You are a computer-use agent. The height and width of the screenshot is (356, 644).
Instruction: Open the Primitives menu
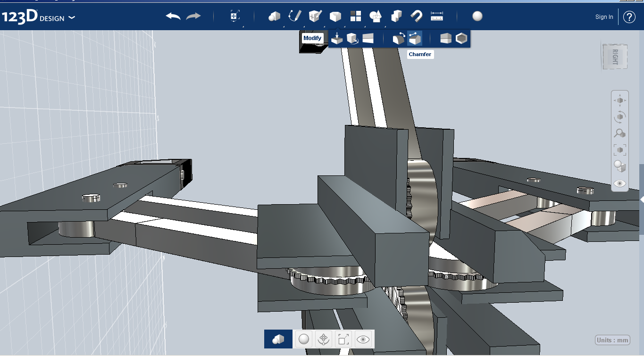pos(274,17)
